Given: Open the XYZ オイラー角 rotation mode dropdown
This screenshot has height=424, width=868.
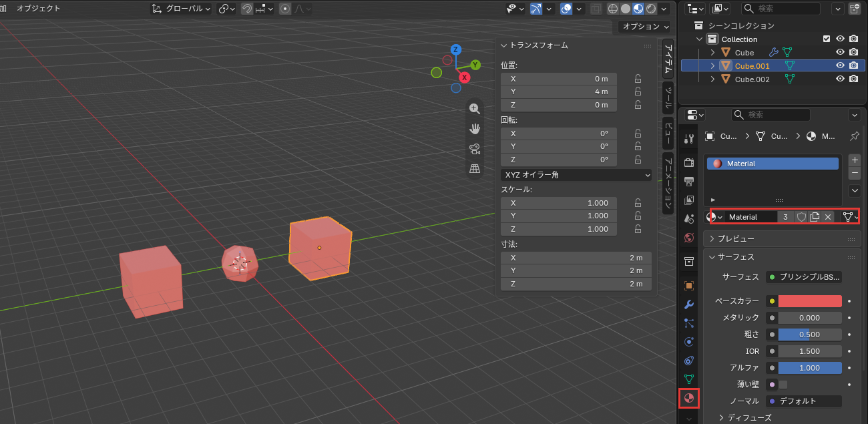Looking at the screenshot, I should (x=576, y=175).
